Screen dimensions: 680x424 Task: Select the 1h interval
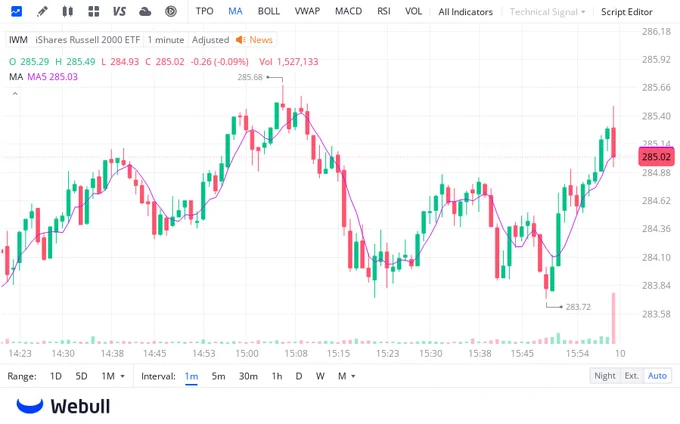coord(277,376)
